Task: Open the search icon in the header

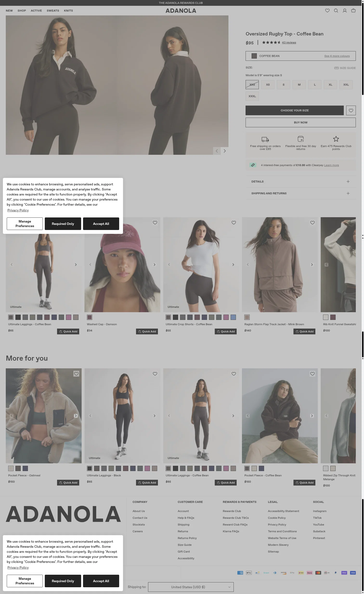Action: (336, 11)
